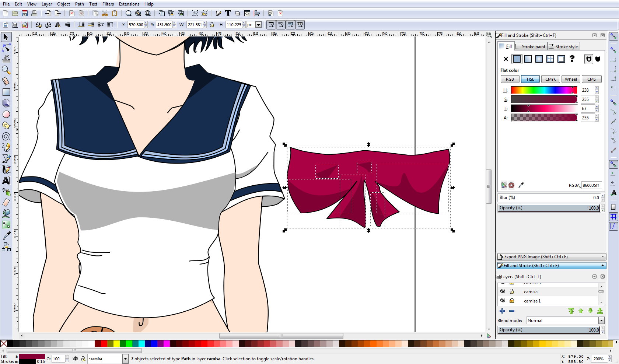Delete current layer with minus button
The image size is (619, 364).
coord(512,311)
